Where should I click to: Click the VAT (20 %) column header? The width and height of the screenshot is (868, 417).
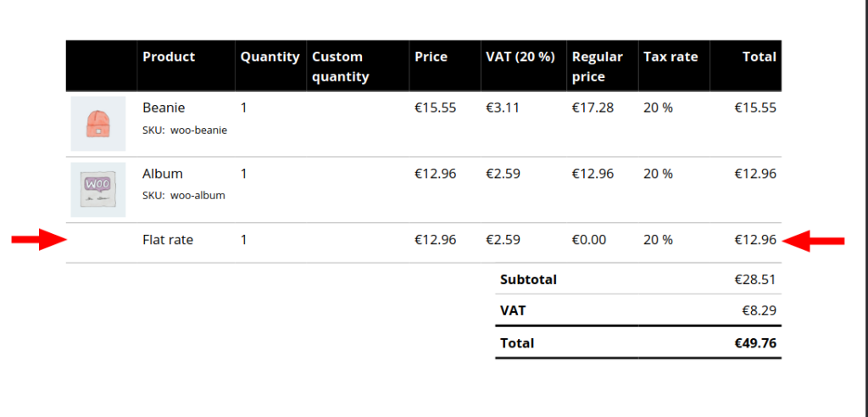(520, 57)
